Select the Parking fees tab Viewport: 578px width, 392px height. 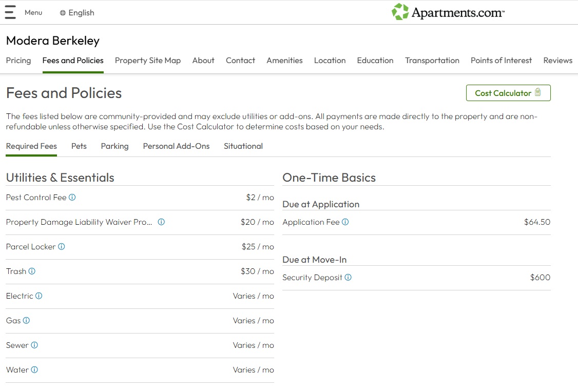coord(114,146)
